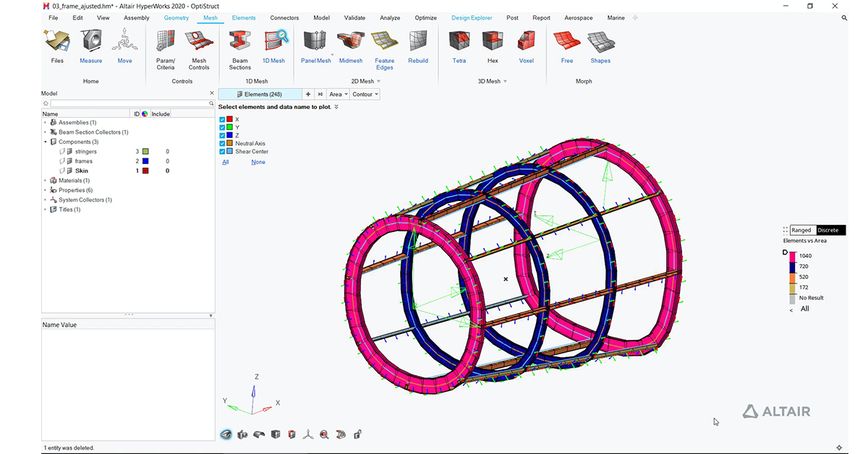Start the Panel Mesh tool
868x454 pixels.
click(315, 46)
